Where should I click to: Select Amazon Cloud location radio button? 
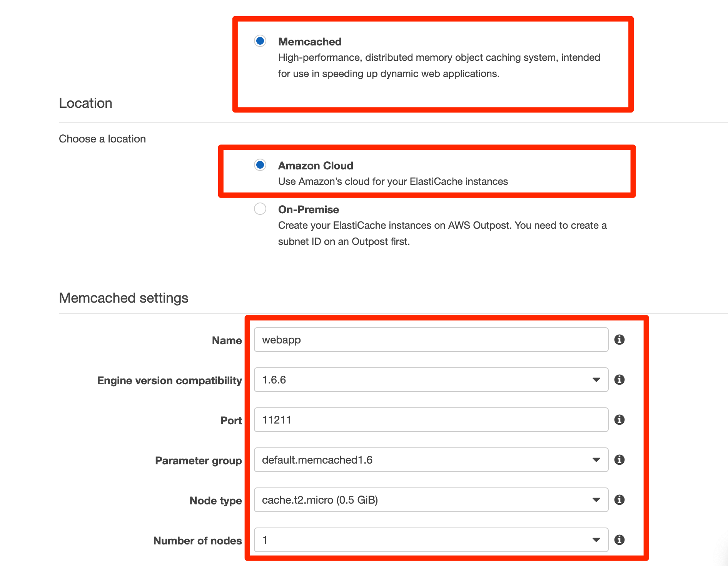(x=260, y=165)
